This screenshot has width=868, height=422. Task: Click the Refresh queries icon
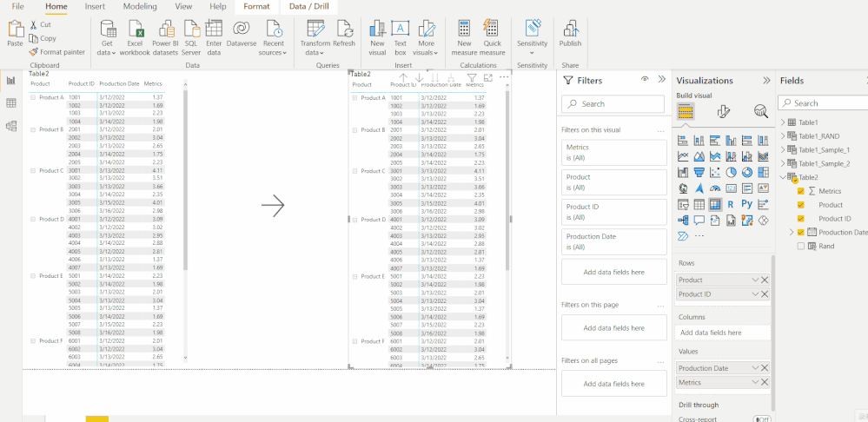tap(344, 29)
